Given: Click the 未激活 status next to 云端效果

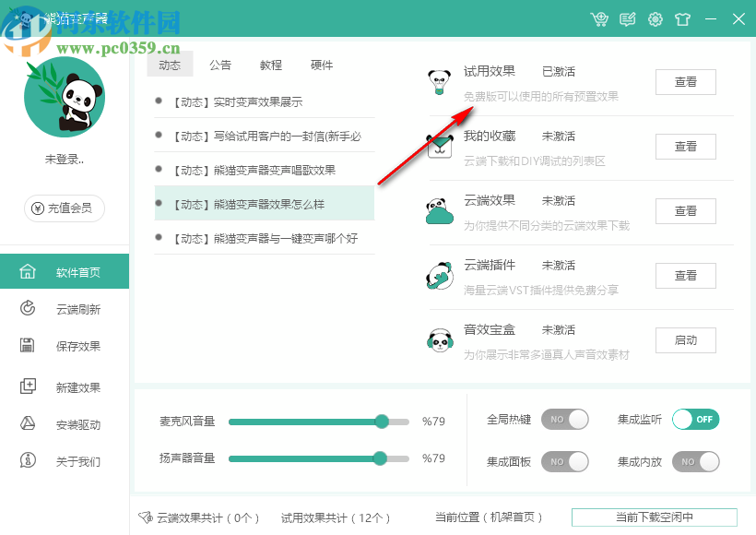Looking at the screenshot, I should (559, 201).
